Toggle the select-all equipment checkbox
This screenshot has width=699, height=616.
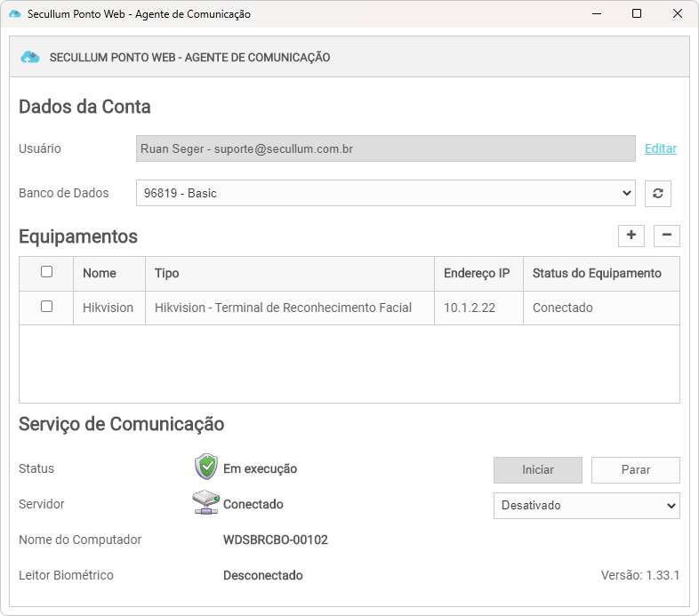(47, 272)
